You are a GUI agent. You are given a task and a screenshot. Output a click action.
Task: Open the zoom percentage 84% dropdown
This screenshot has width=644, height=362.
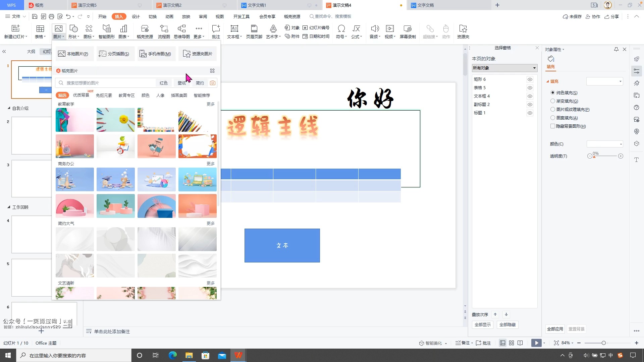pyautogui.click(x=567, y=343)
